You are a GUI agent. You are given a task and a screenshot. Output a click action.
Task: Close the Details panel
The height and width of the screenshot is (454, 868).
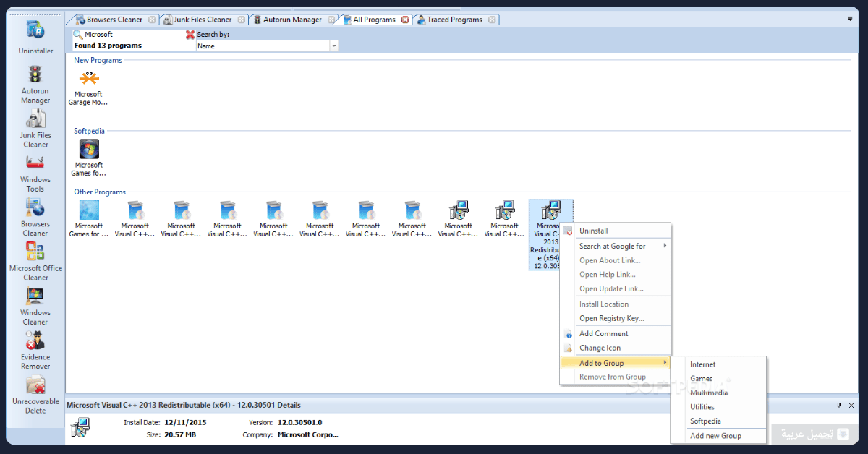pos(851,405)
